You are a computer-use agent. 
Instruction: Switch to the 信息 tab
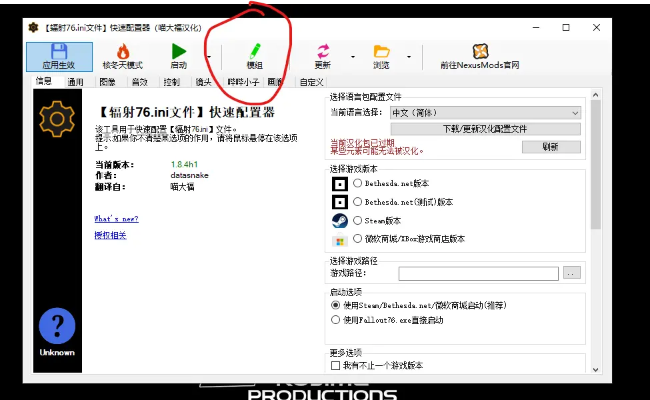[x=44, y=81]
